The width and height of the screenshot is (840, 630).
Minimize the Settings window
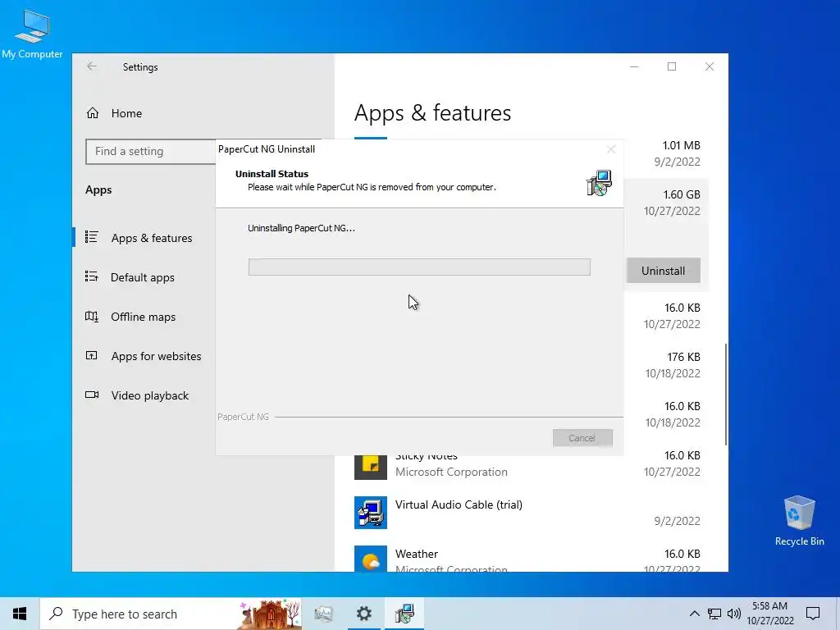point(634,66)
